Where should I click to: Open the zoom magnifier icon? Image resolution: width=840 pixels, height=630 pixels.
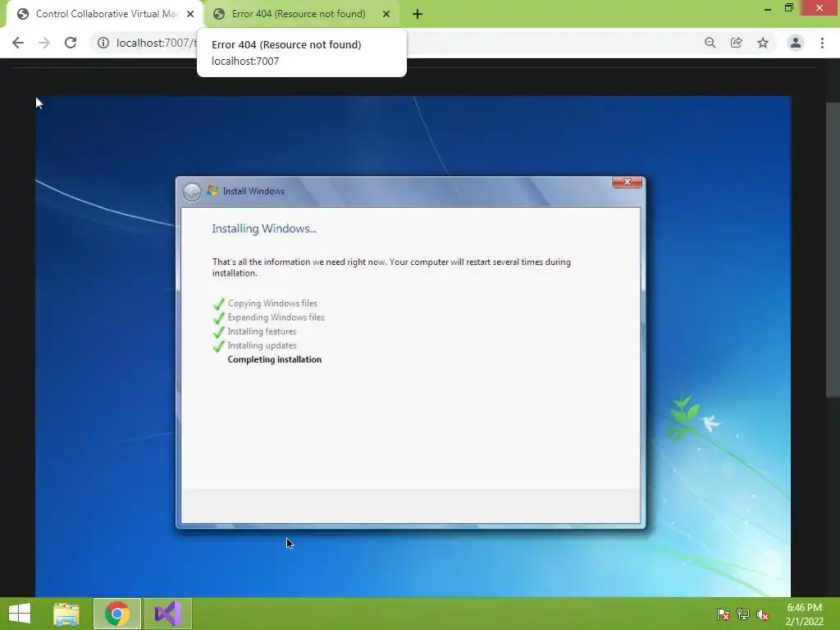(710, 43)
